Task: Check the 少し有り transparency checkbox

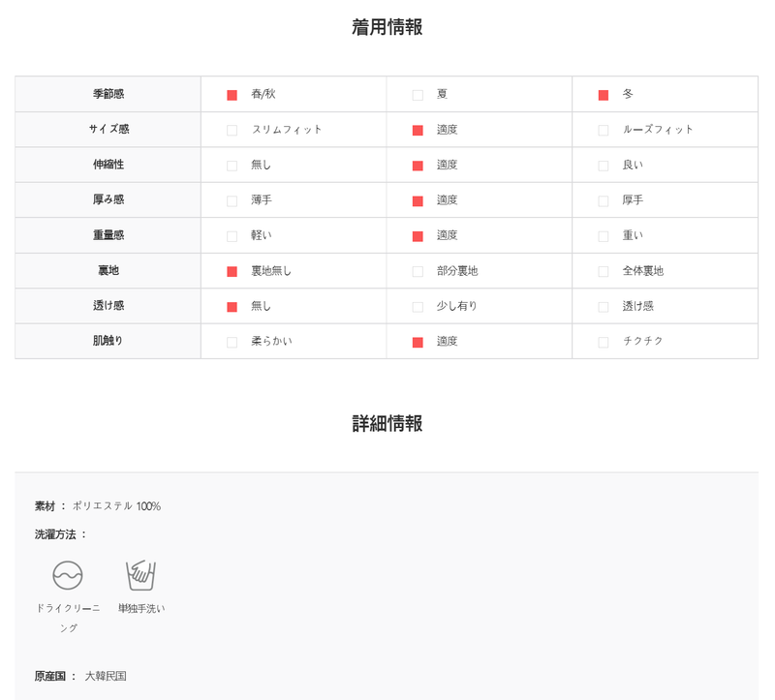Action: (418, 307)
